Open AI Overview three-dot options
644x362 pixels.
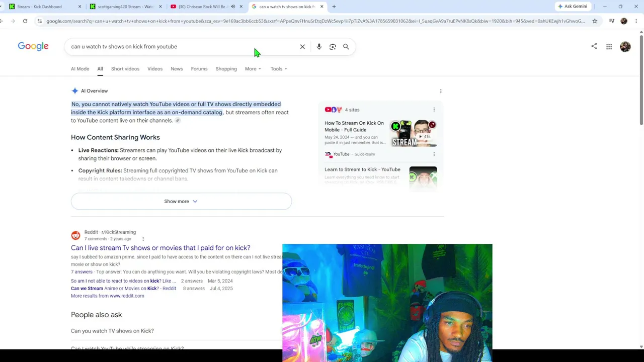point(441,91)
